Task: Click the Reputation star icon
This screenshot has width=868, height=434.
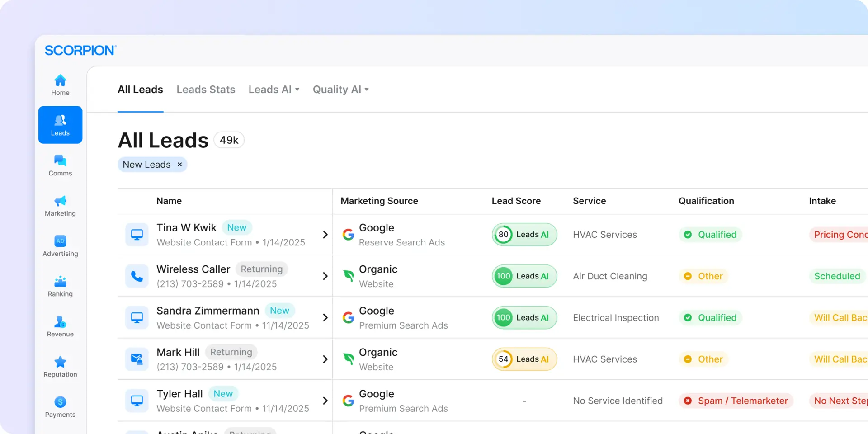Action: click(60, 363)
